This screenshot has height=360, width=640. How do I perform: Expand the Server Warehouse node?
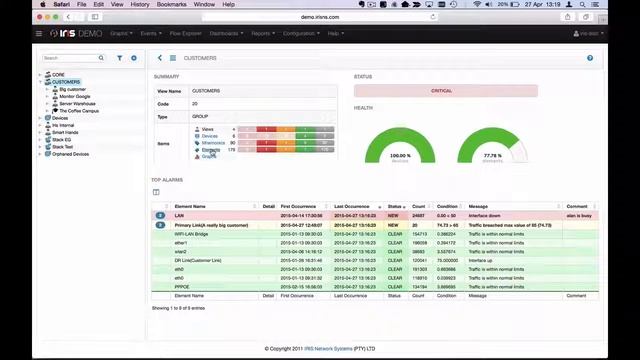(47, 104)
